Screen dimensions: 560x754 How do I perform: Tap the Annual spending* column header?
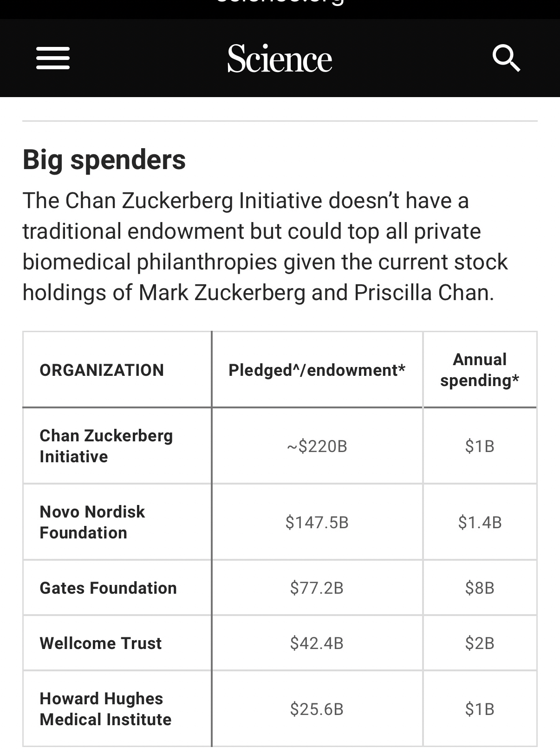click(480, 370)
